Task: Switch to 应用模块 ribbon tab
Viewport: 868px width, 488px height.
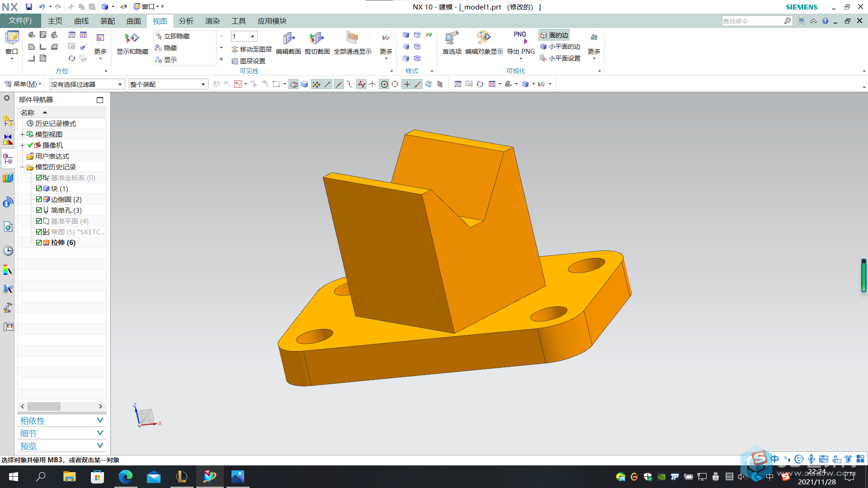Action: 272,21
